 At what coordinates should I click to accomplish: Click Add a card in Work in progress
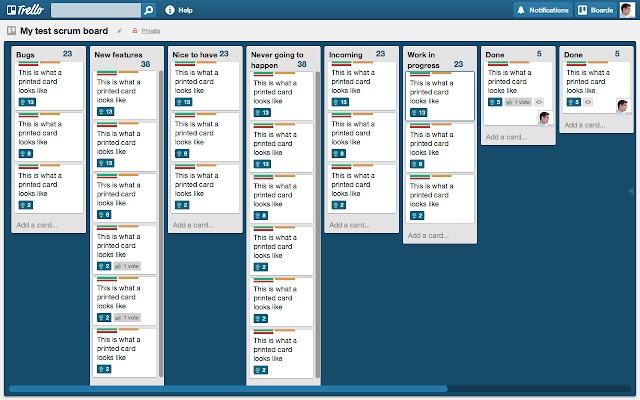428,235
